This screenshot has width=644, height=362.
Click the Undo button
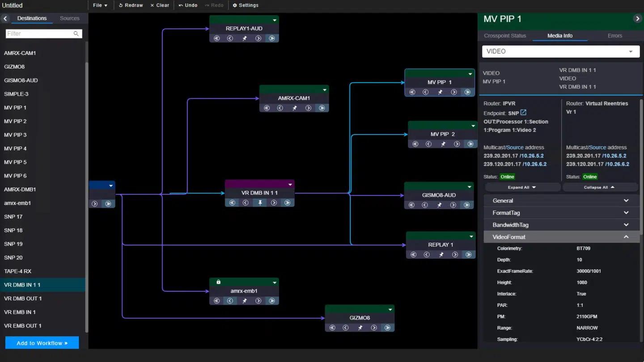pyautogui.click(x=188, y=5)
